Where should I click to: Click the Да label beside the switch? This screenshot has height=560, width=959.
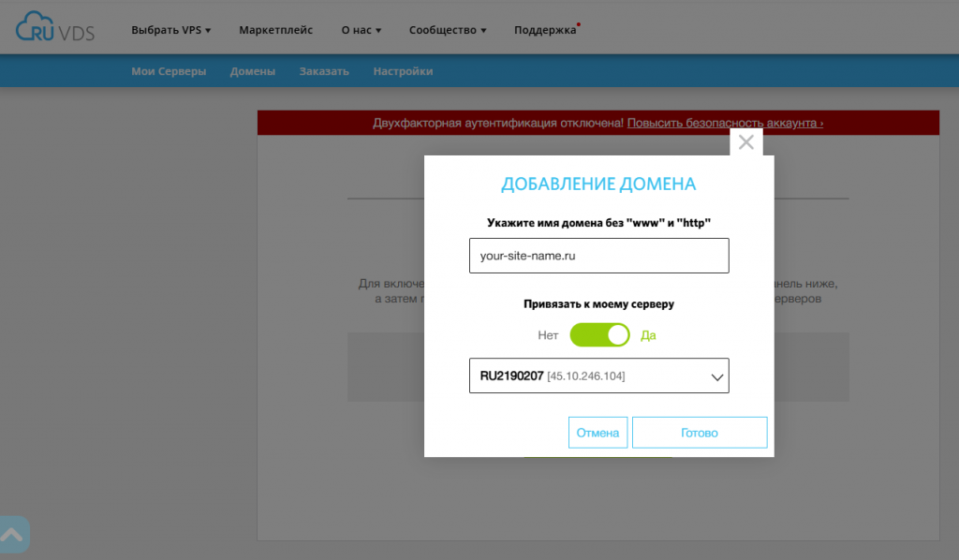tap(648, 335)
